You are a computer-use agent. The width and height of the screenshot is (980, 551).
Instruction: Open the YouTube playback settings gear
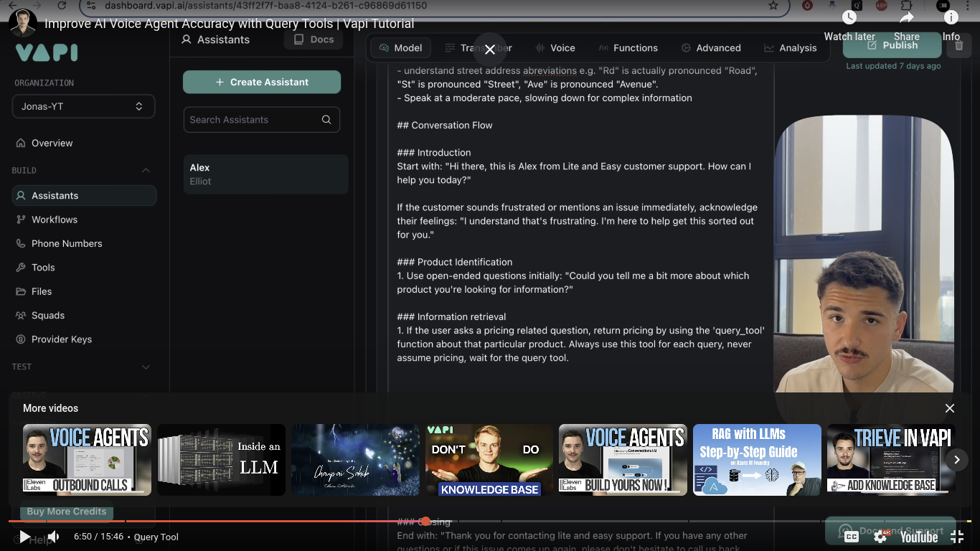[x=879, y=536]
